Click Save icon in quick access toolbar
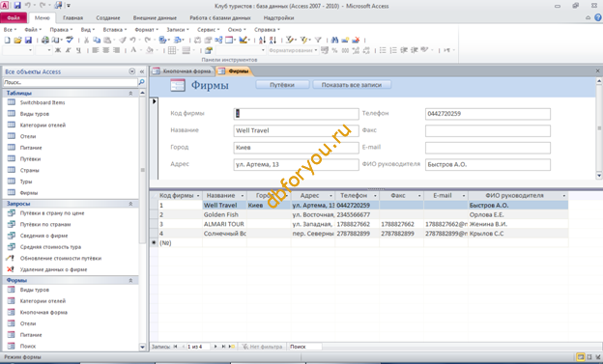 point(17,6)
